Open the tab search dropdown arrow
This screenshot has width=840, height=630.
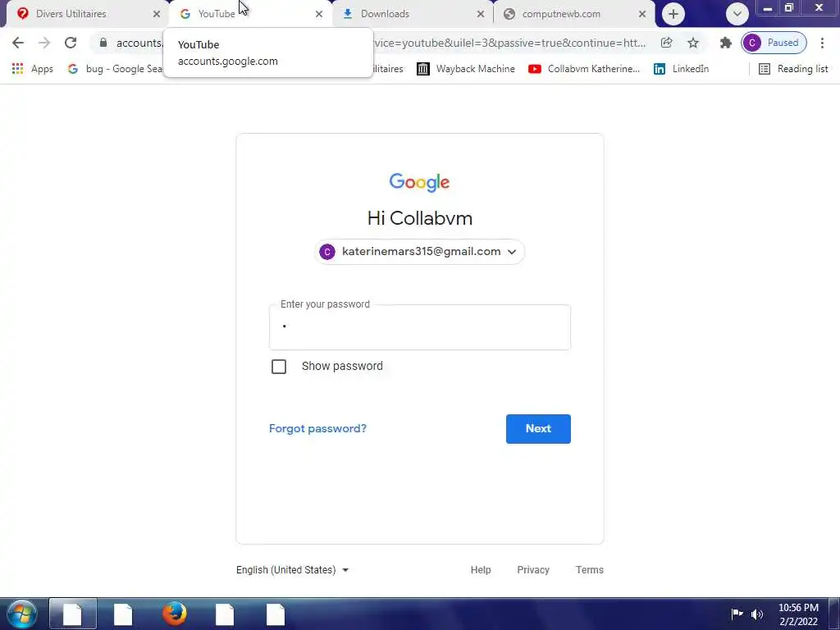737,14
